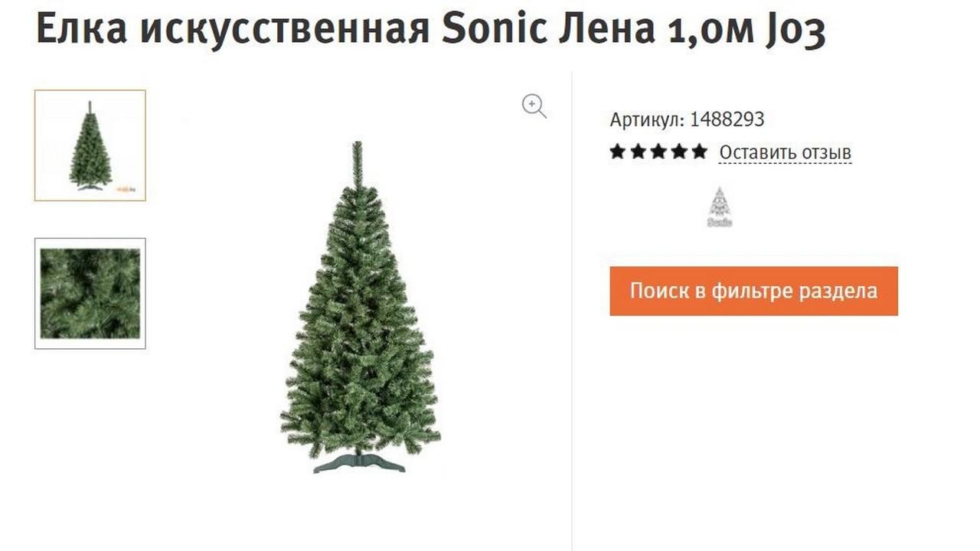Click the word искусственная in the heading
The image size is (980, 551).
click(x=286, y=31)
